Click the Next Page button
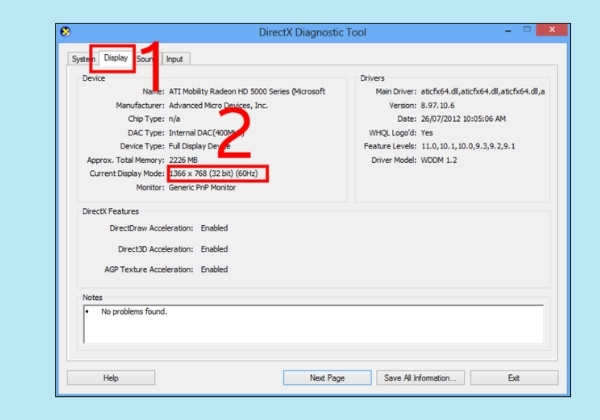Image resolution: width=600 pixels, height=420 pixels. point(327,378)
